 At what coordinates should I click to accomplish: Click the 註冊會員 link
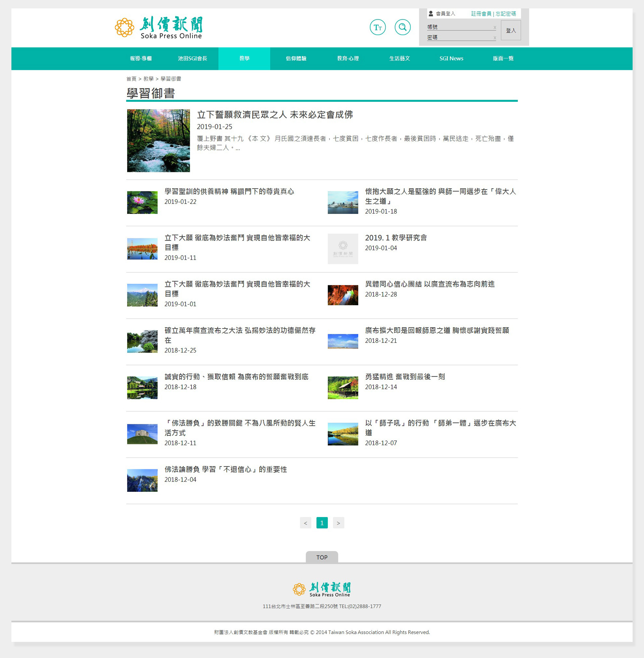(x=481, y=13)
